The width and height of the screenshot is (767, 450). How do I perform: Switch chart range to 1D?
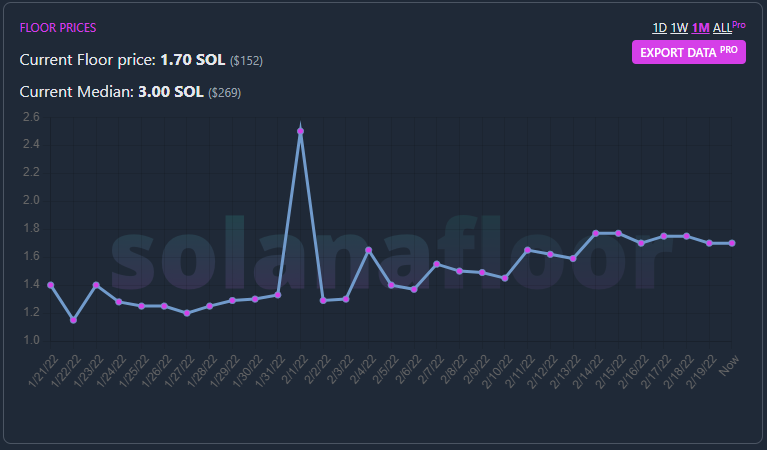(x=659, y=28)
